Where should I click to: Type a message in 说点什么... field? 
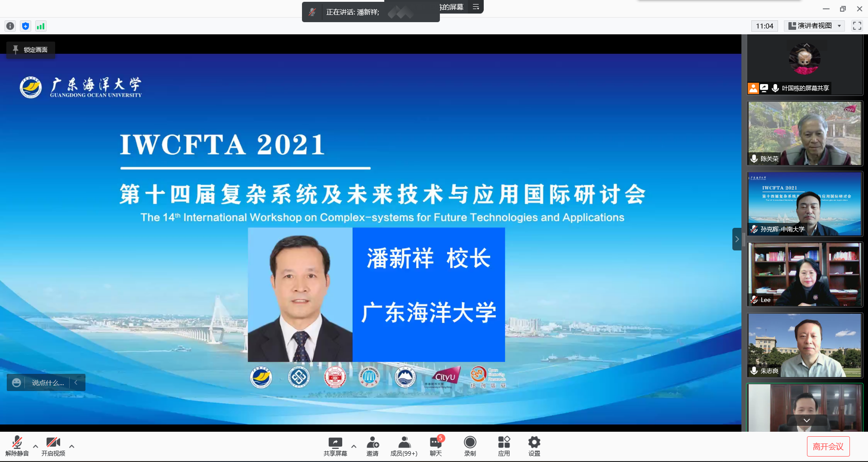(48, 383)
